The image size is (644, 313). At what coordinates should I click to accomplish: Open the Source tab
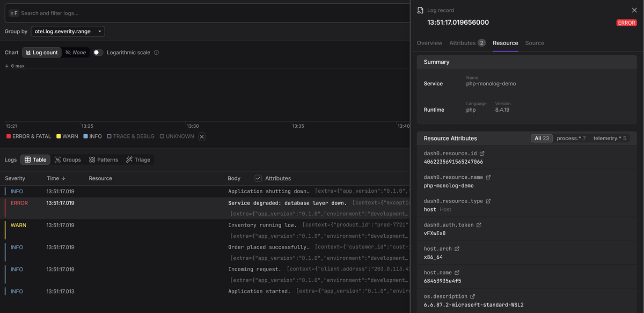coord(535,43)
